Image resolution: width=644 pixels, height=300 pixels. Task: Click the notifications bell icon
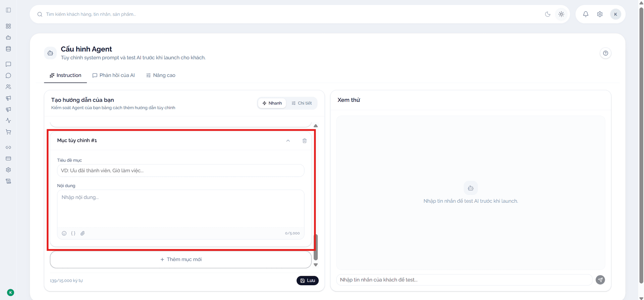coord(586,14)
